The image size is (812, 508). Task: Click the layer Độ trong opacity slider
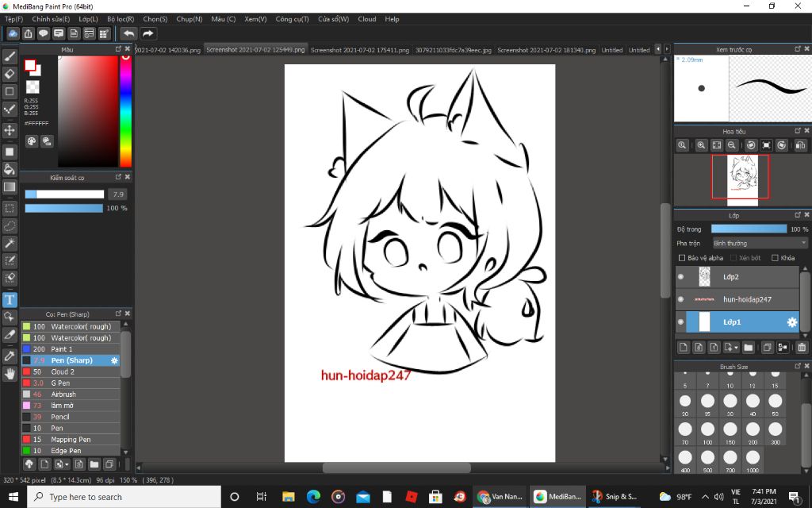[749, 229]
